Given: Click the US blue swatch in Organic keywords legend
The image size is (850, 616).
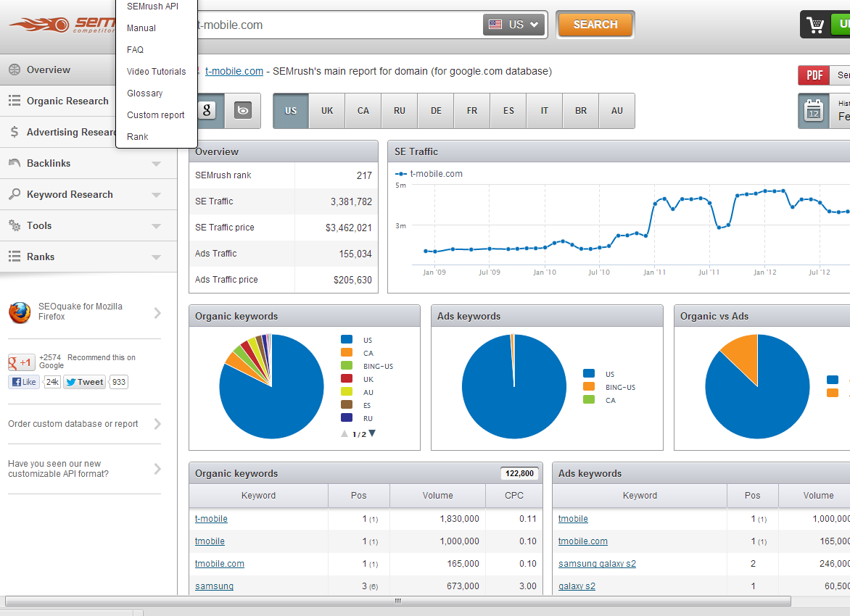Looking at the screenshot, I should point(347,340).
